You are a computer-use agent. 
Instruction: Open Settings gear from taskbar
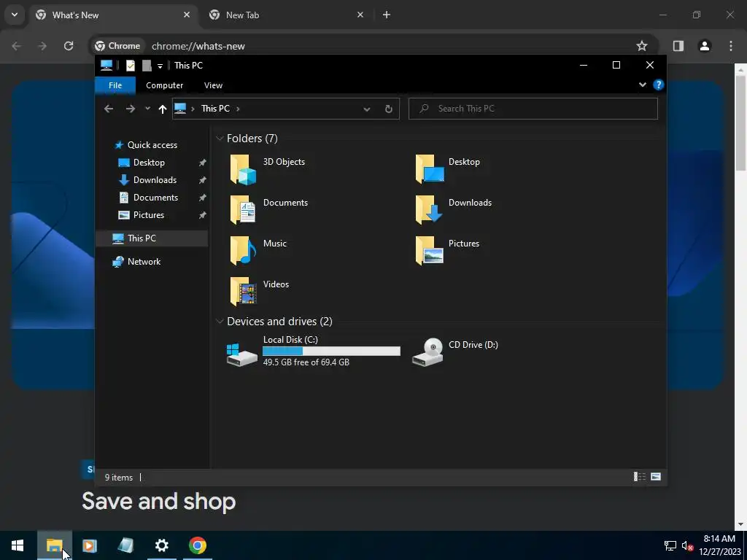[162, 545]
